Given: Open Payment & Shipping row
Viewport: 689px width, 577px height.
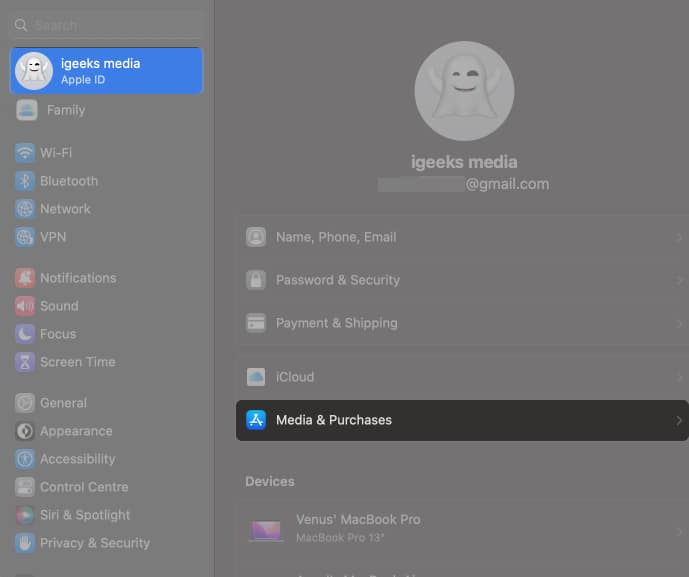Looking at the screenshot, I should click(462, 323).
